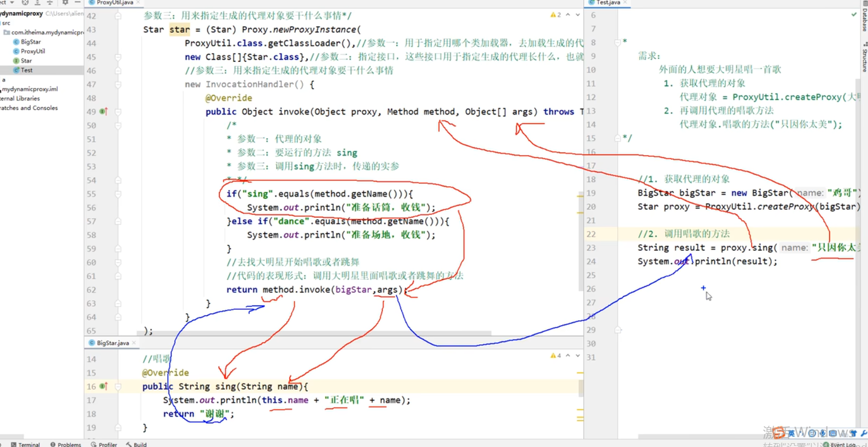Go to previous problem in BigStar.java
The image size is (868, 447).
(x=568, y=356)
